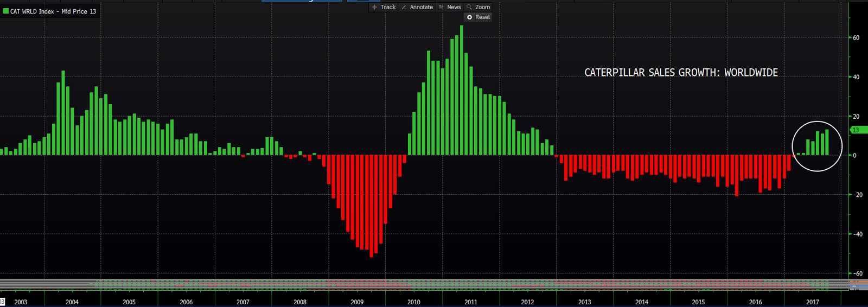Click the 2008 year label
868x307 pixels.
point(300,302)
